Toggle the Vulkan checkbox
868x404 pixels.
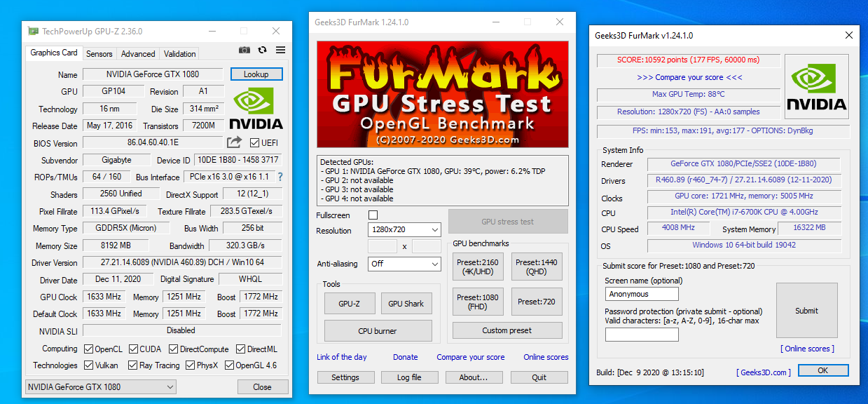point(88,365)
